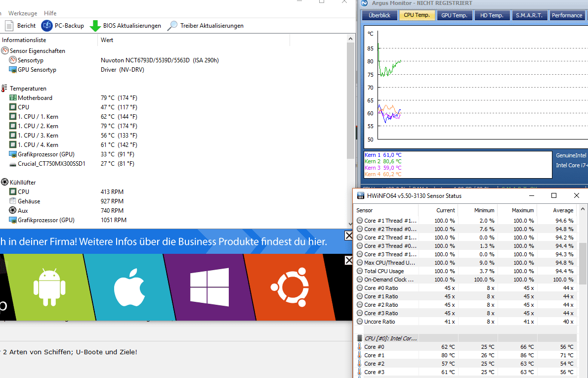Select the 1. CPU / 4. Kern icon

click(x=13, y=144)
